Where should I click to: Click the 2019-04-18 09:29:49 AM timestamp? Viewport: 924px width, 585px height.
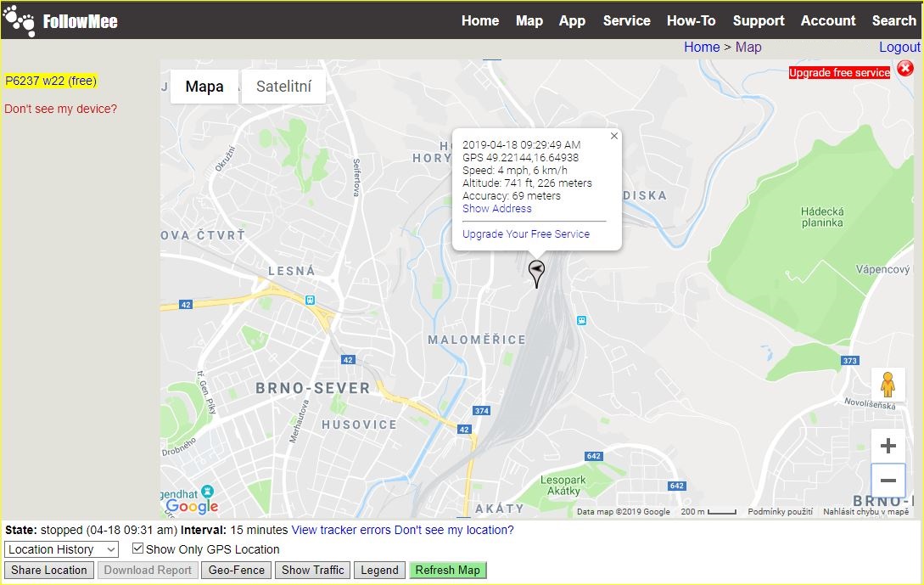tap(522, 144)
